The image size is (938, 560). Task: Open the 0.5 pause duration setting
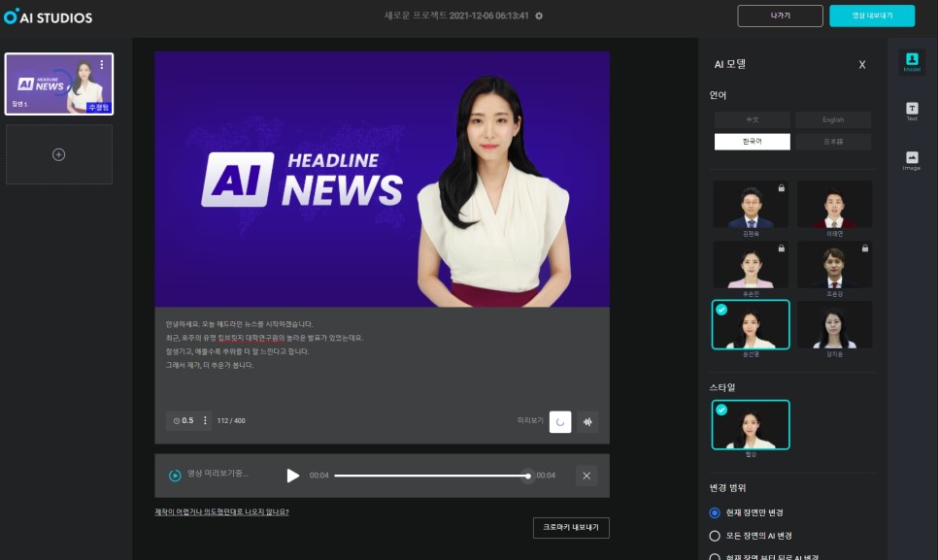coord(184,421)
